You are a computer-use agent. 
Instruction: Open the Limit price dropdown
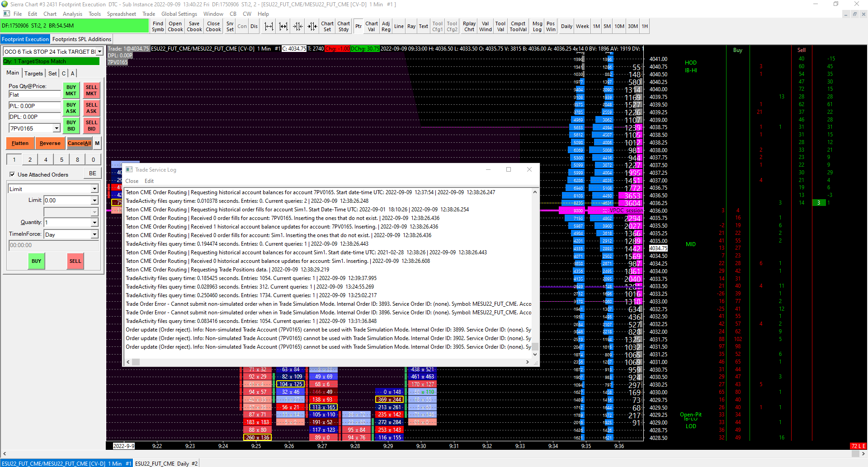[x=94, y=200]
